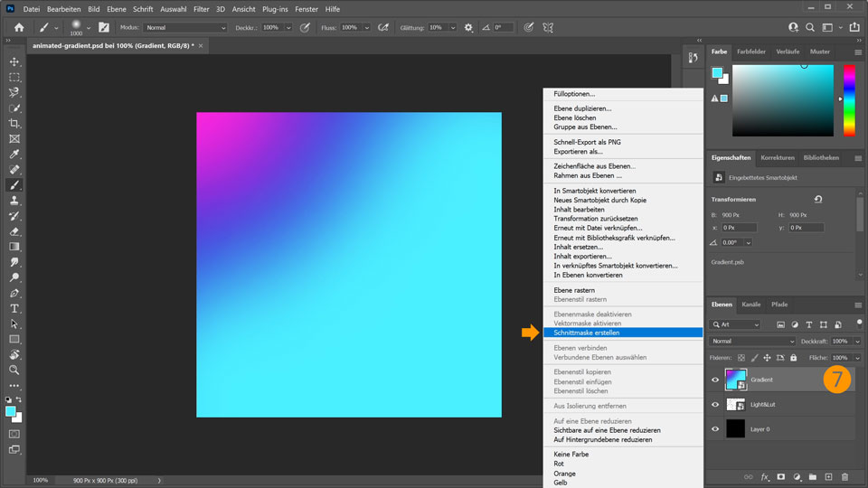
Task: Select the Eyedropper tool
Action: point(14,155)
